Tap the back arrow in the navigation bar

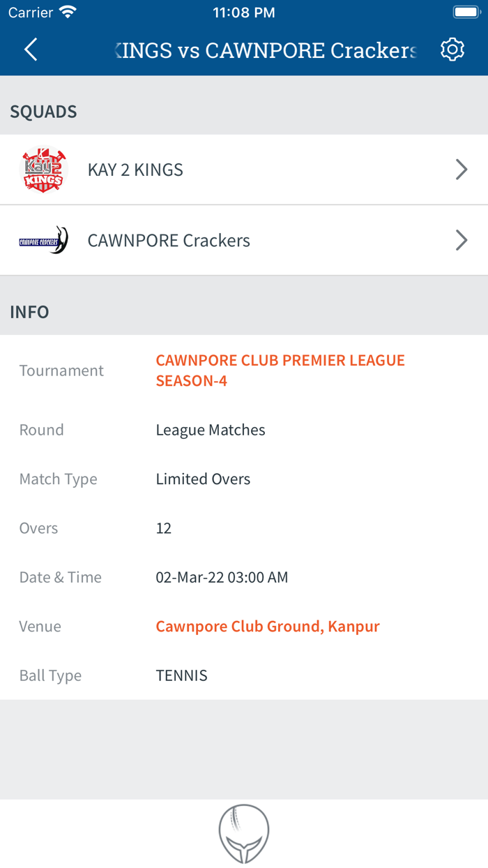(x=29, y=50)
